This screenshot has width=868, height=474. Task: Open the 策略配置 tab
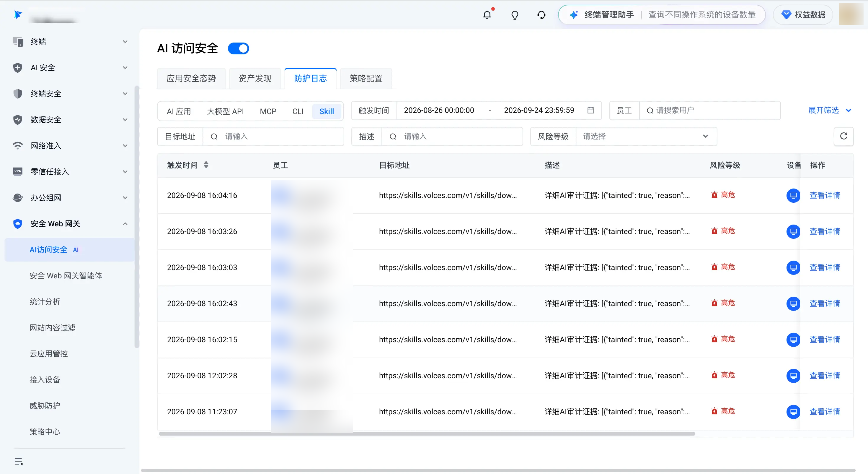(366, 78)
